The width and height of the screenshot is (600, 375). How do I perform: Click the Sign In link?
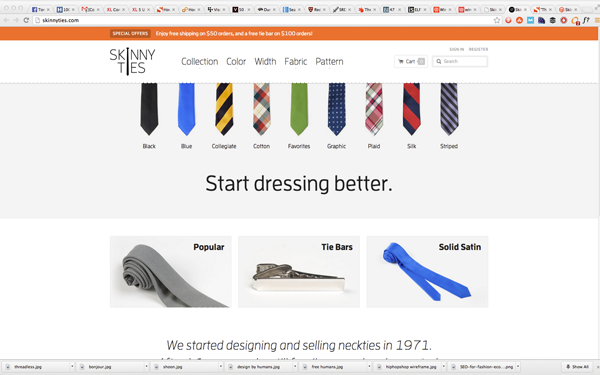(x=457, y=49)
